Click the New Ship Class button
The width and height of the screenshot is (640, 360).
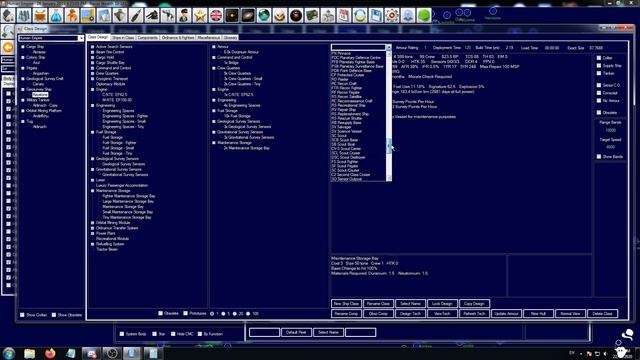(x=346, y=304)
